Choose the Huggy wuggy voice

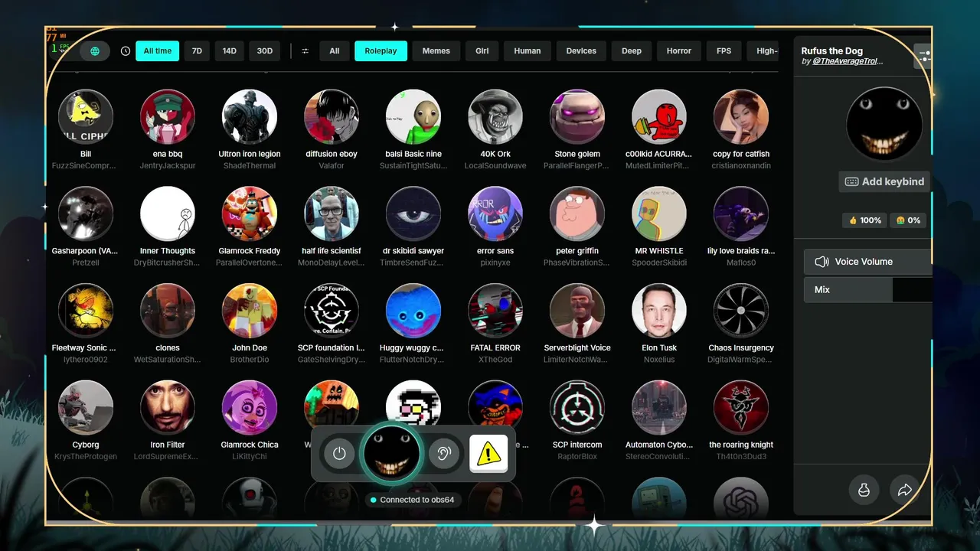click(x=413, y=311)
